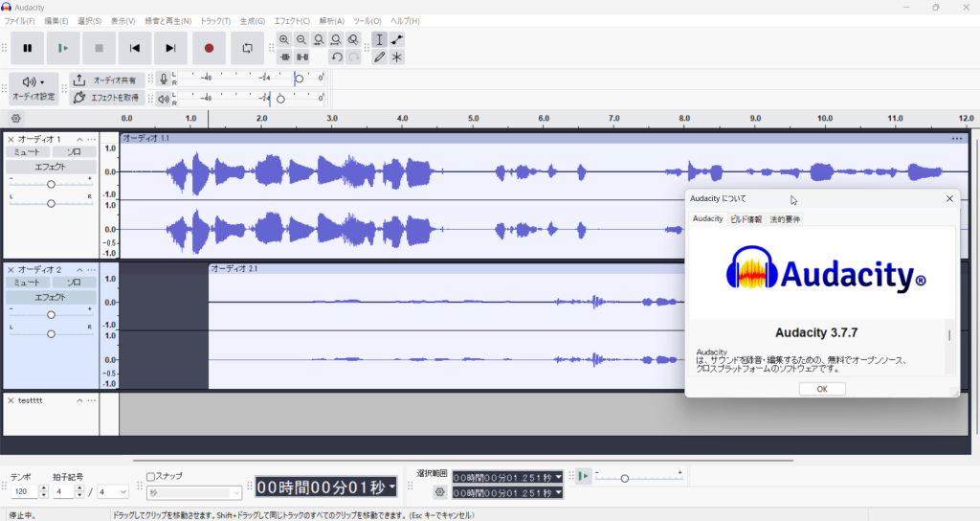This screenshot has height=521, width=980.
Task: Collapse track オーディオ 2 using its arrow
Action: point(80,269)
